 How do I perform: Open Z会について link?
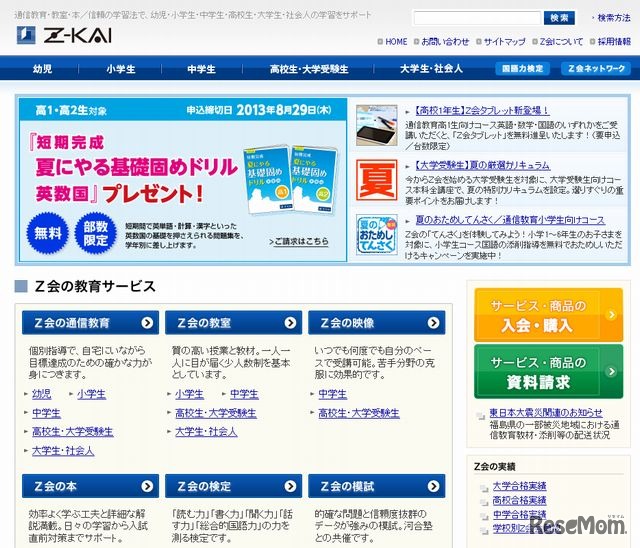coord(561,42)
